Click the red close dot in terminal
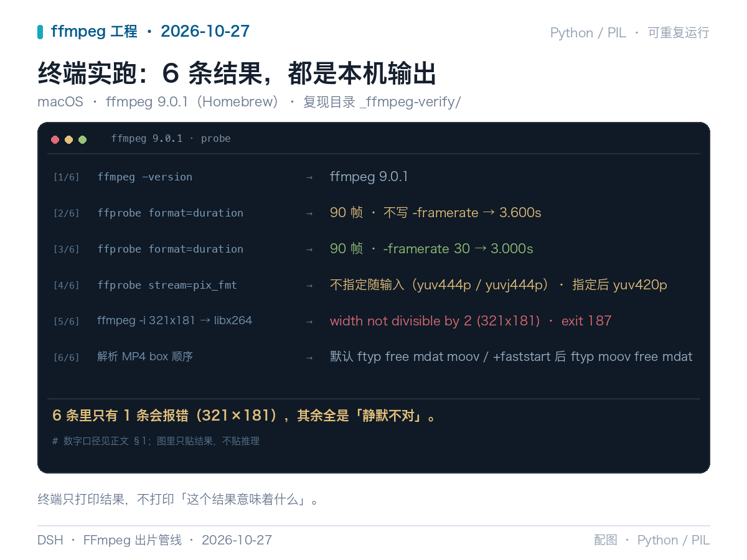The height and width of the screenshot is (560, 747). [55, 139]
